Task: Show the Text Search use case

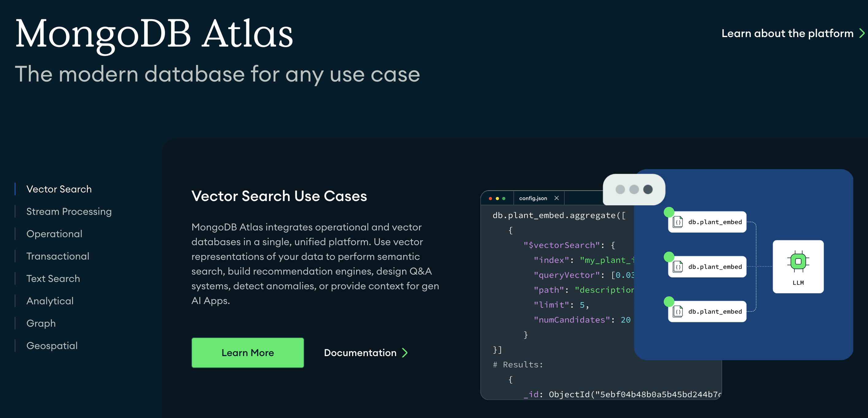Action: [53, 279]
